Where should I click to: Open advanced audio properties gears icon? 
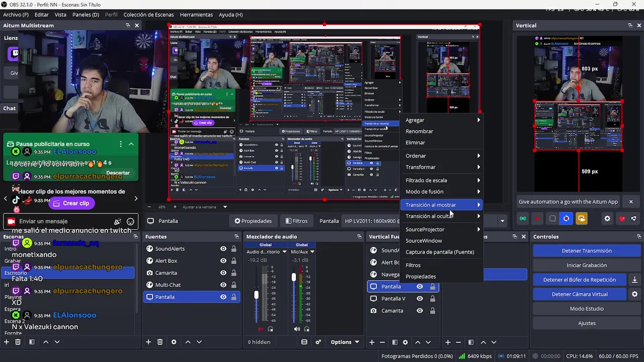pyautogui.click(x=318, y=342)
